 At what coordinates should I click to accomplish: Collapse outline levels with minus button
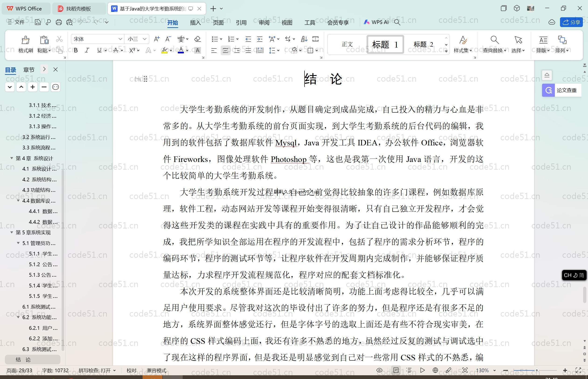[x=44, y=87]
